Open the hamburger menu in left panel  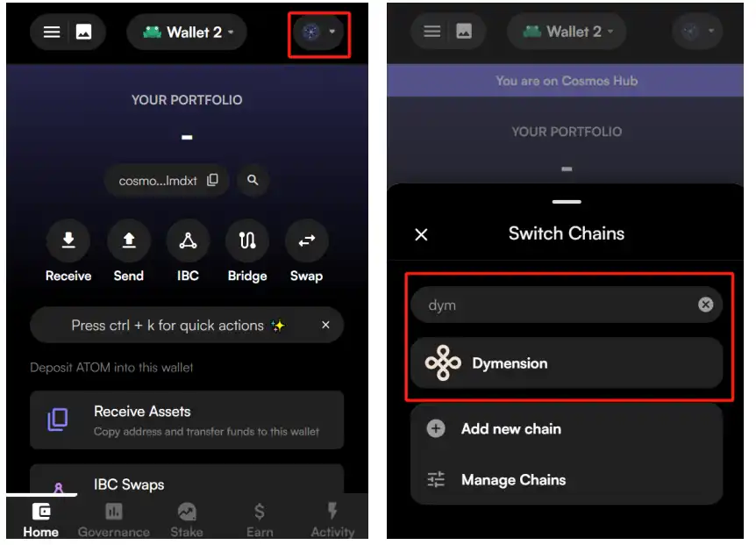52,32
